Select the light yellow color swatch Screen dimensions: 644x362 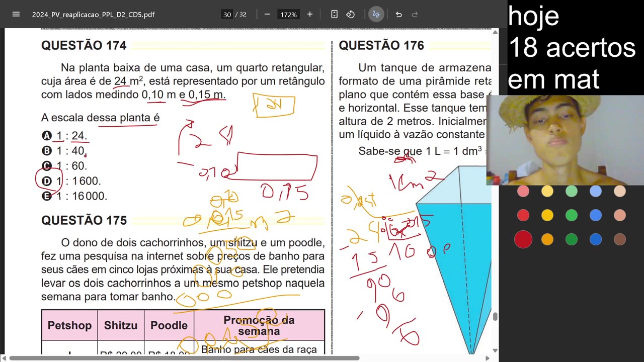(547, 191)
